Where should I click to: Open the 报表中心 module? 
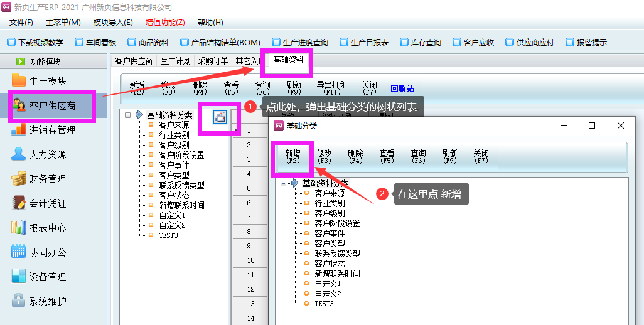[19, 228]
